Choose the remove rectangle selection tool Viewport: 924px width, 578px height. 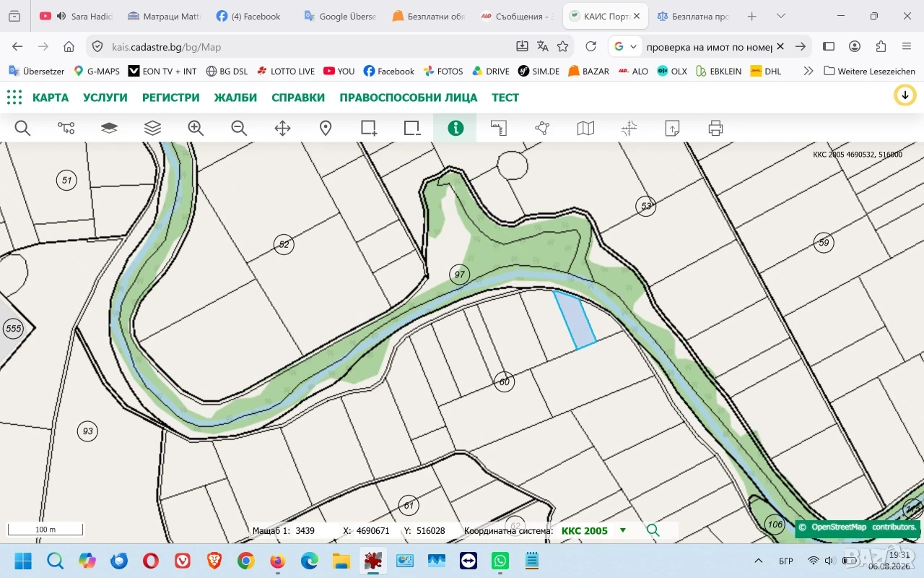coord(412,128)
